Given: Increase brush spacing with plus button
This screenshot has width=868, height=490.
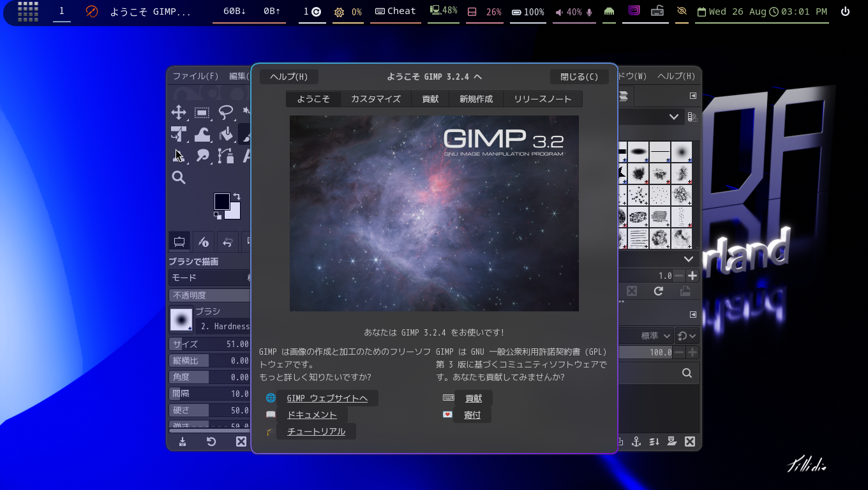Looking at the screenshot, I should pyautogui.click(x=692, y=276).
